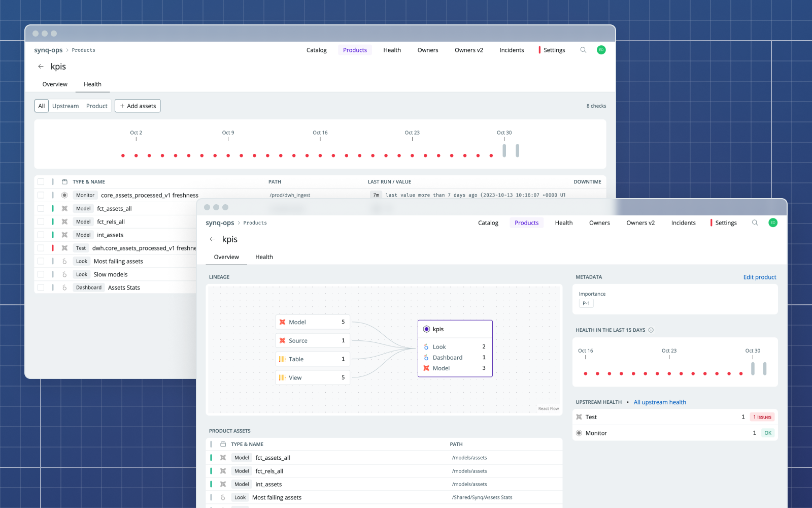Select the header checkbox above the checks list
812x508 pixels.
point(41,181)
